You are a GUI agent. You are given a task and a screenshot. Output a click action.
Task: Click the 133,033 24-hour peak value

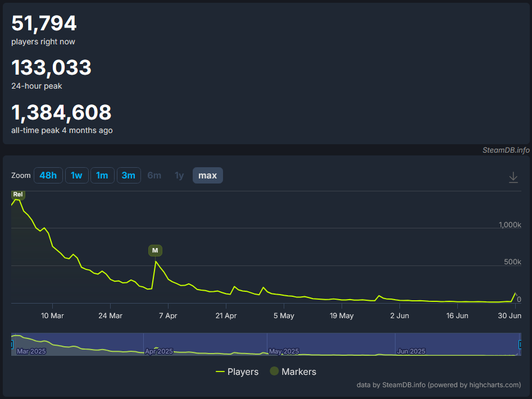pos(52,67)
